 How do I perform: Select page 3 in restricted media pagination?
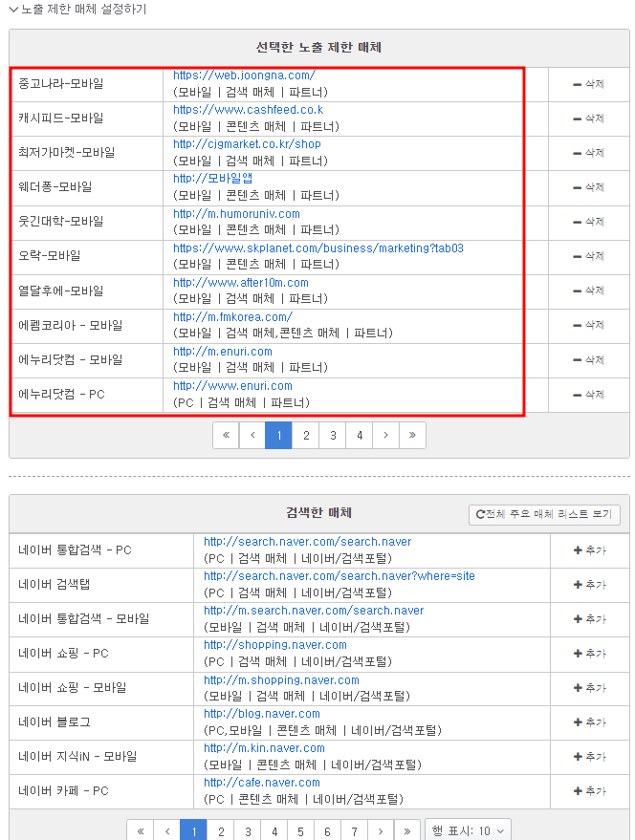tap(333, 435)
